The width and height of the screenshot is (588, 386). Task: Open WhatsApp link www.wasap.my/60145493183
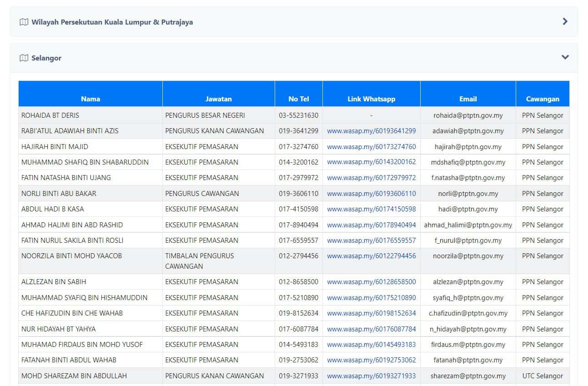(x=371, y=345)
